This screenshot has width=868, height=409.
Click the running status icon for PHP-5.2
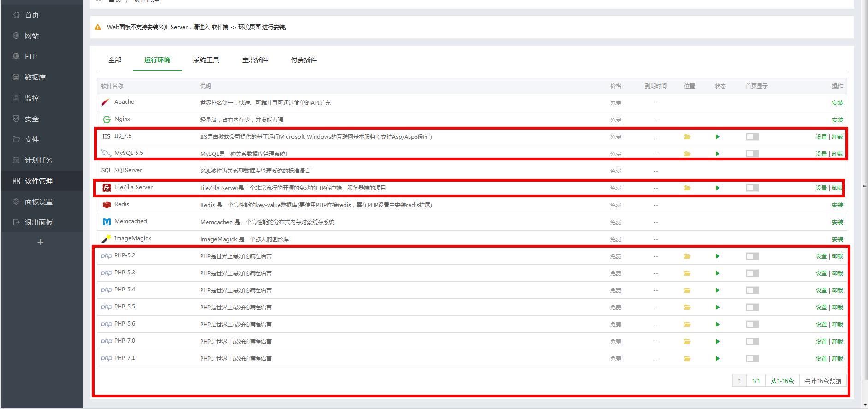[718, 256]
